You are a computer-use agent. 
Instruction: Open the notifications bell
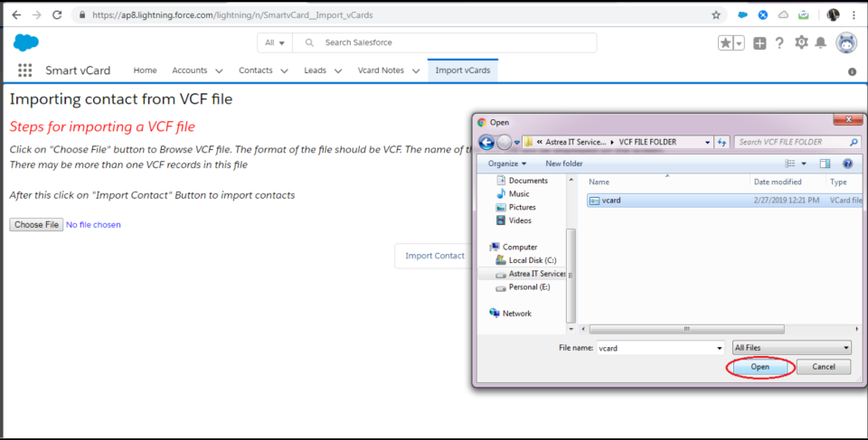click(x=821, y=42)
